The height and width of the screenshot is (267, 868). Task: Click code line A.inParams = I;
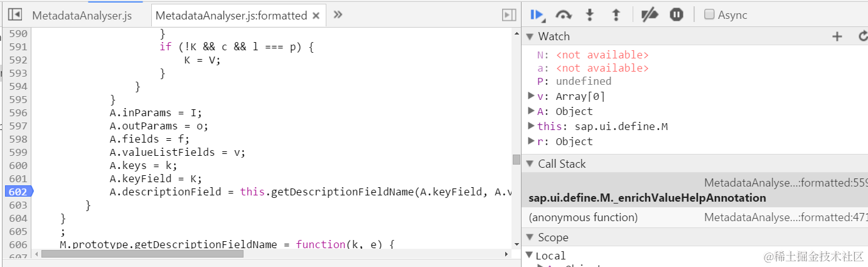click(x=156, y=113)
